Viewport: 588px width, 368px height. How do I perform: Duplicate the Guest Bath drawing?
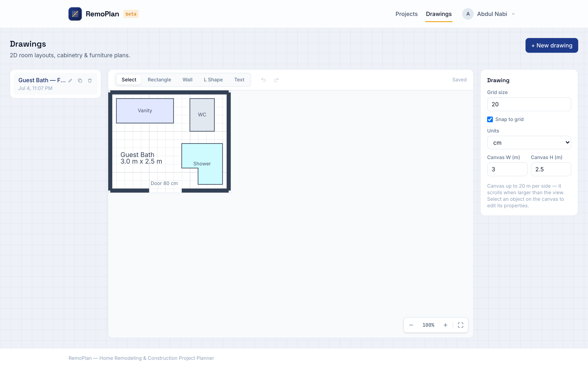tap(80, 81)
